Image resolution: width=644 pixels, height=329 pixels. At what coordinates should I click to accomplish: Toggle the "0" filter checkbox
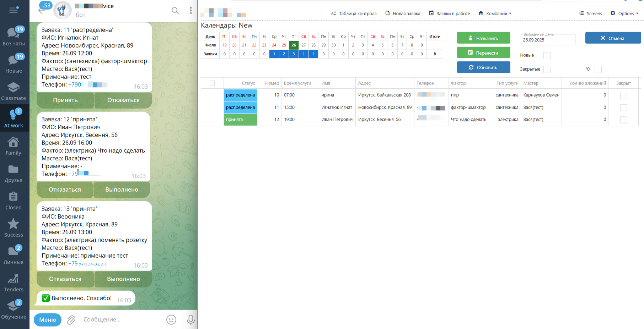pyautogui.click(x=598, y=69)
